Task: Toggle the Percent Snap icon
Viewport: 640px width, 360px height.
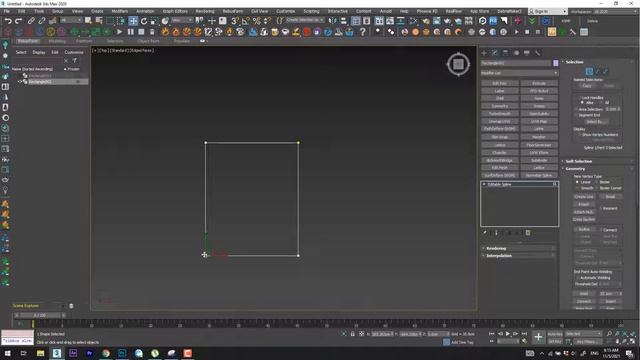Action: (x=256, y=20)
